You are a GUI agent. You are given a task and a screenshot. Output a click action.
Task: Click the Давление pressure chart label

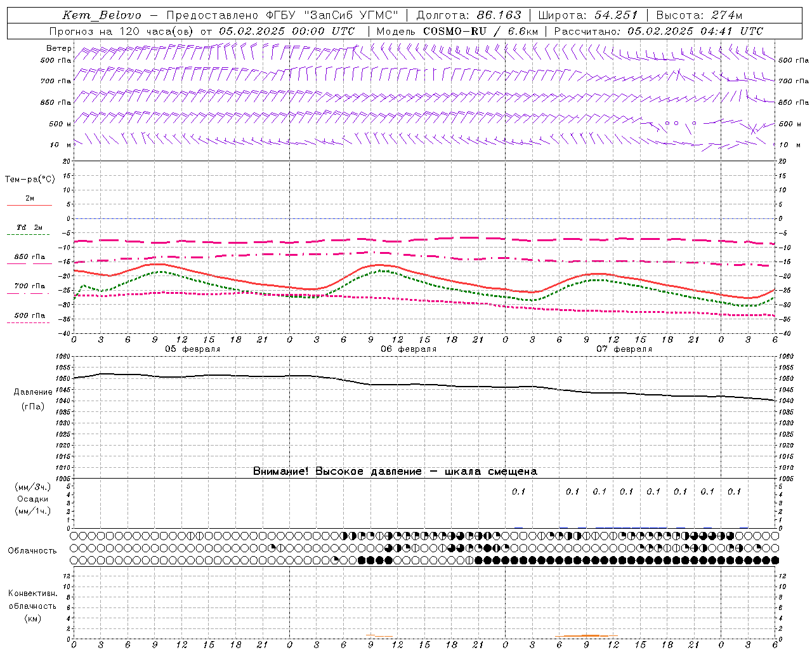[33, 392]
